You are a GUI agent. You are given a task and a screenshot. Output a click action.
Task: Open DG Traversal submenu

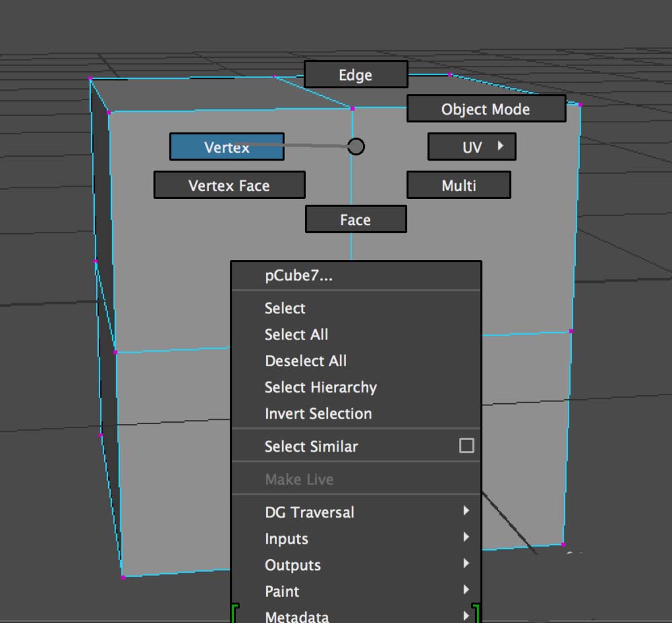click(356, 513)
